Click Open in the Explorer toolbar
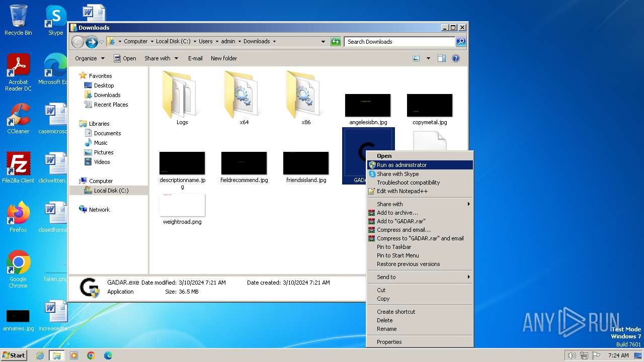Image resolution: width=644 pixels, height=362 pixels. pos(125,58)
